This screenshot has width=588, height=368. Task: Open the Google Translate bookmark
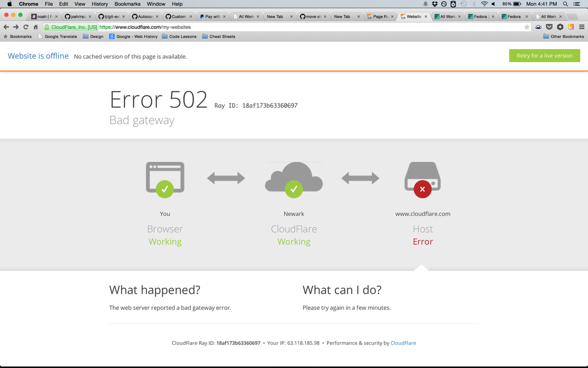click(x=58, y=36)
